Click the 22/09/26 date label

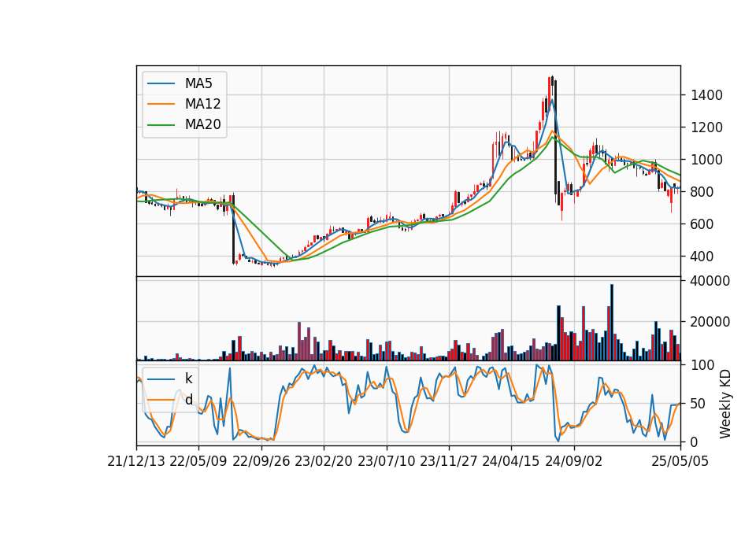tap(261, 462)
